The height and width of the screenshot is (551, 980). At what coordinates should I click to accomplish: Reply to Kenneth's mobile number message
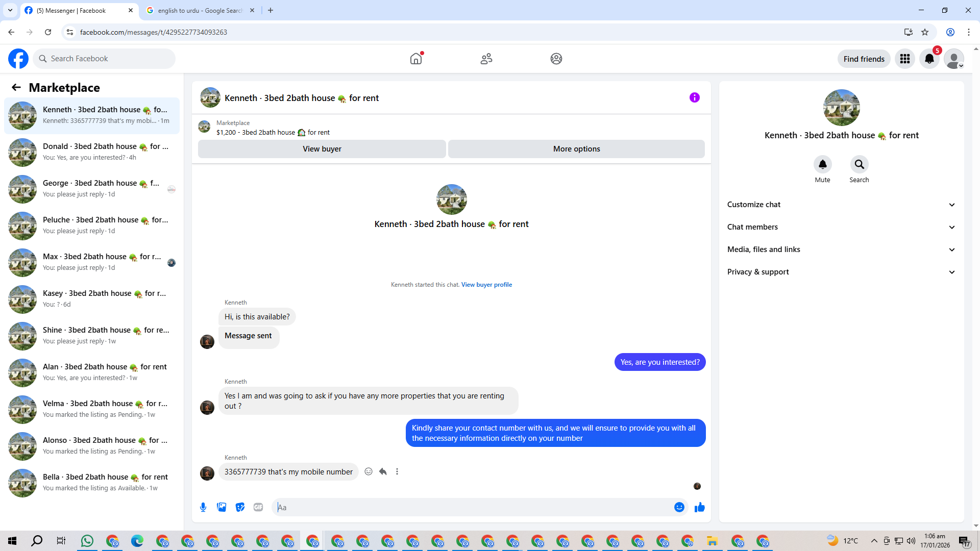point(383,471)
